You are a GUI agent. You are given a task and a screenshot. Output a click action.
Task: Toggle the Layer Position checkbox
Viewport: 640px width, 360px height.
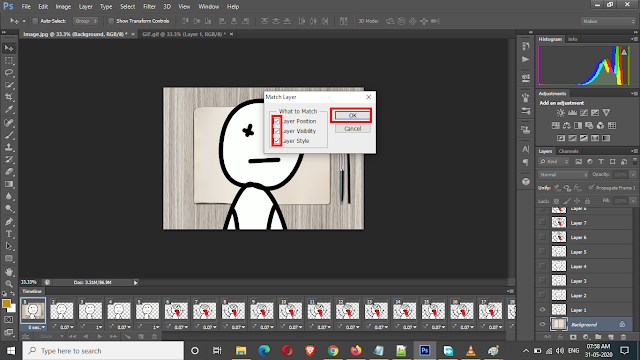point(277,121)
